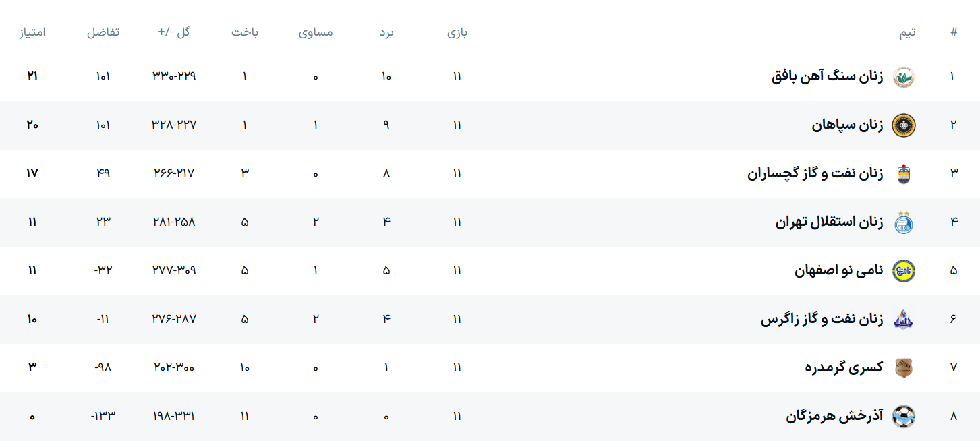This screenshot has width=980, height=447.
Task: Open the زنان سنگ آهن بافق team link
Action: [827, 77]
